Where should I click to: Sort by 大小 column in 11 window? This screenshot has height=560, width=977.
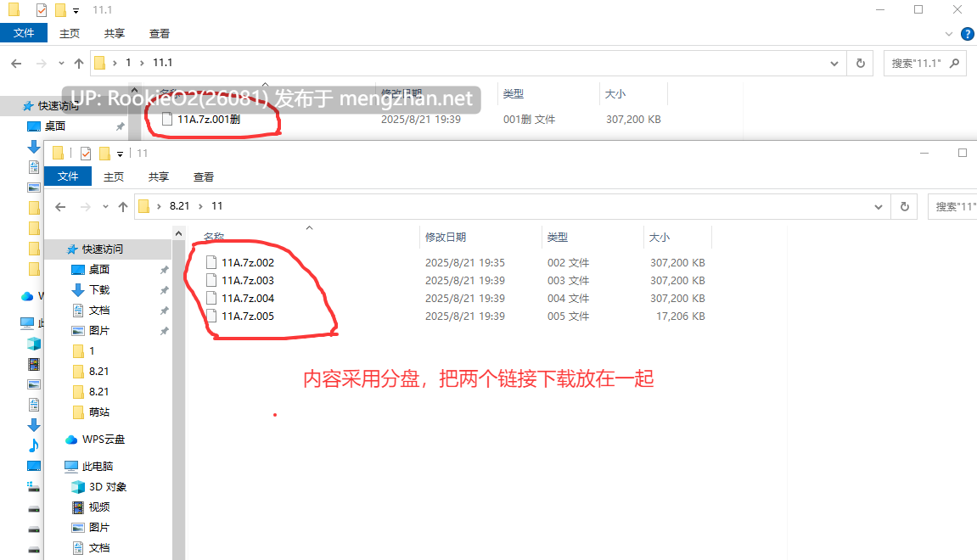(660, 237)
